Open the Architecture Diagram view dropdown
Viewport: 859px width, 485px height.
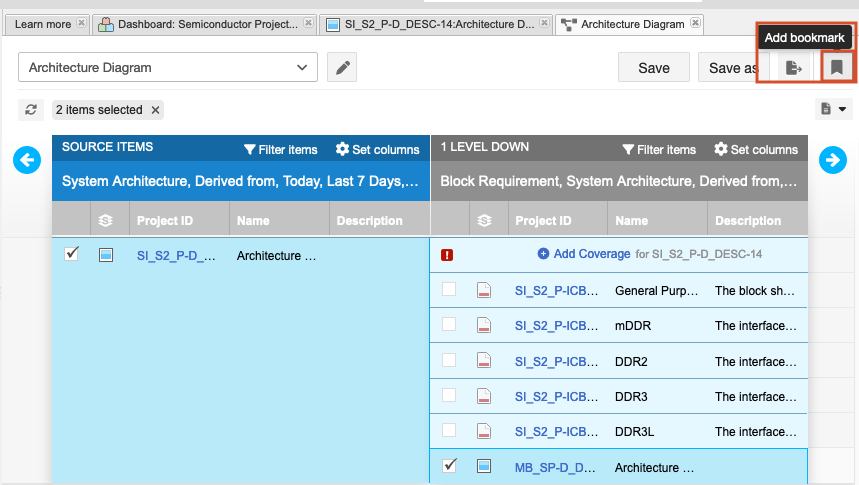[168, 68]
